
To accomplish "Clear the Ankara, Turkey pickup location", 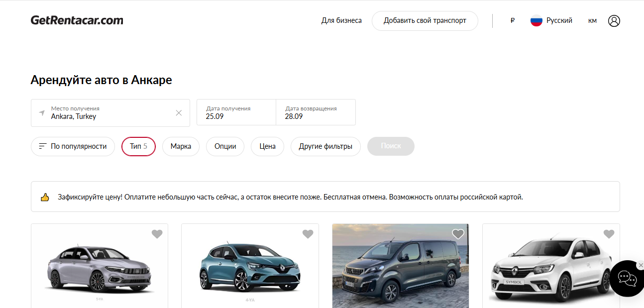I will (x=179, y=113).
